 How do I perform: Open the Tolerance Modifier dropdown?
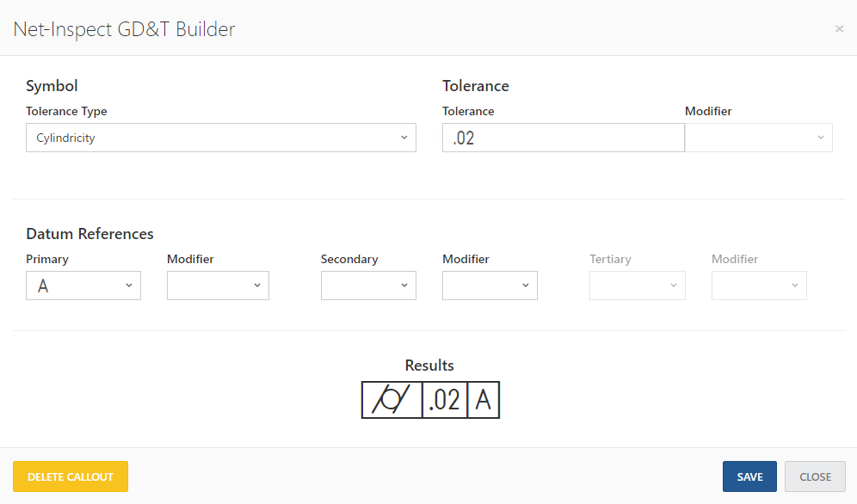759,138
